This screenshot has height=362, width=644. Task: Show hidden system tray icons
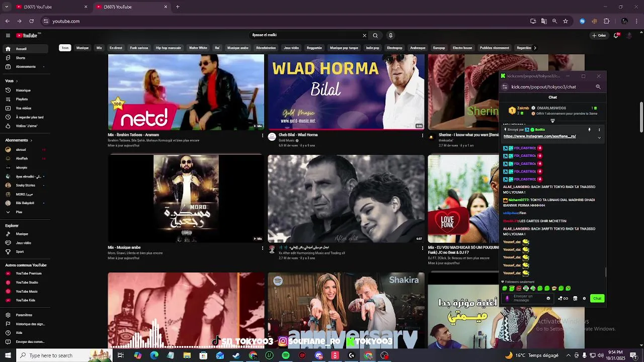(569, 355)
